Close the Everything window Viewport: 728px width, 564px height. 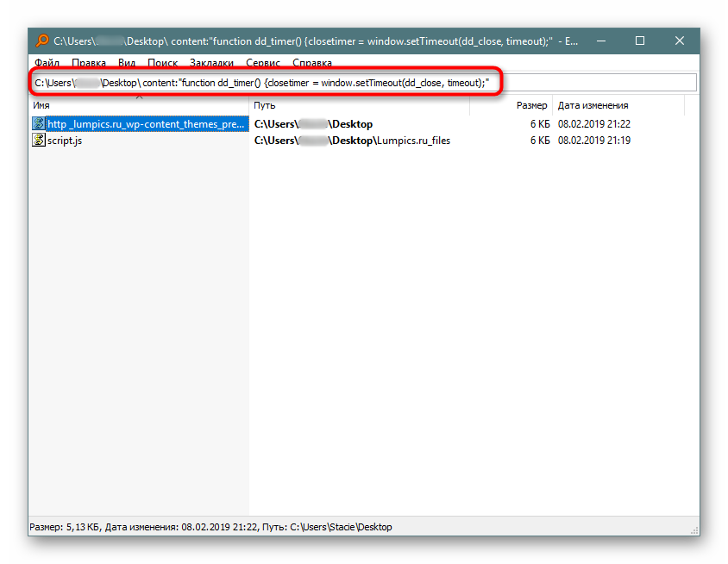click(679, 41)
